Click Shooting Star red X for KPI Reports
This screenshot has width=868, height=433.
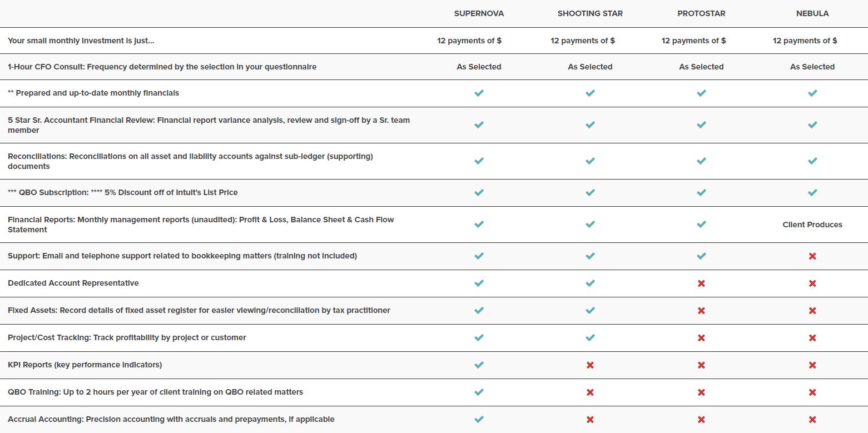[590, 365]
